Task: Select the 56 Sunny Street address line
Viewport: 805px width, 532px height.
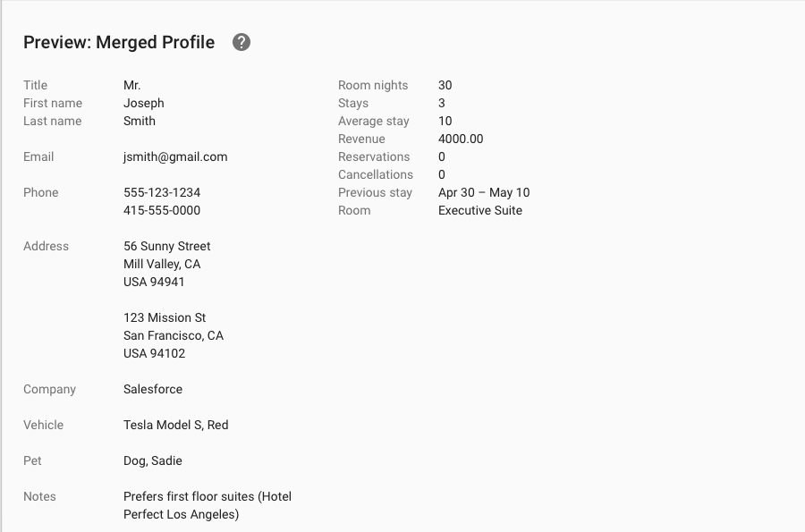Action: tap(167, 246)
